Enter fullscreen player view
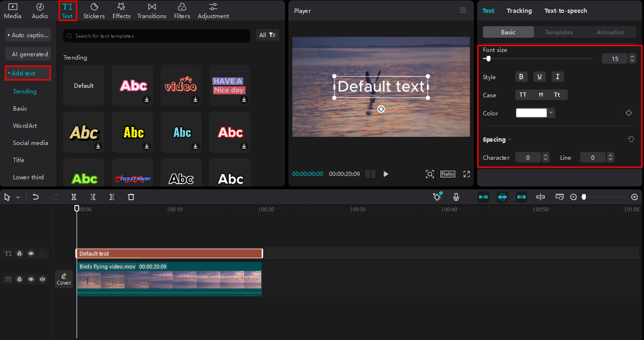The width and height of the screenshot is (644, 340). [x=466, y=174]
